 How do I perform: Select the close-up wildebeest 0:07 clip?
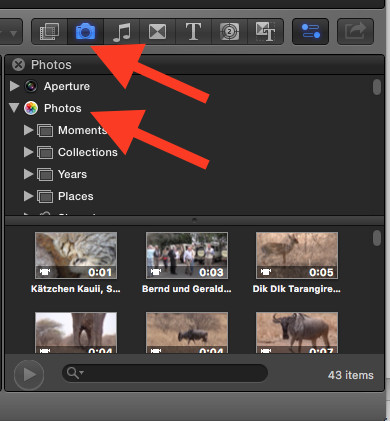pyautogui.click(x=297, y=332)
